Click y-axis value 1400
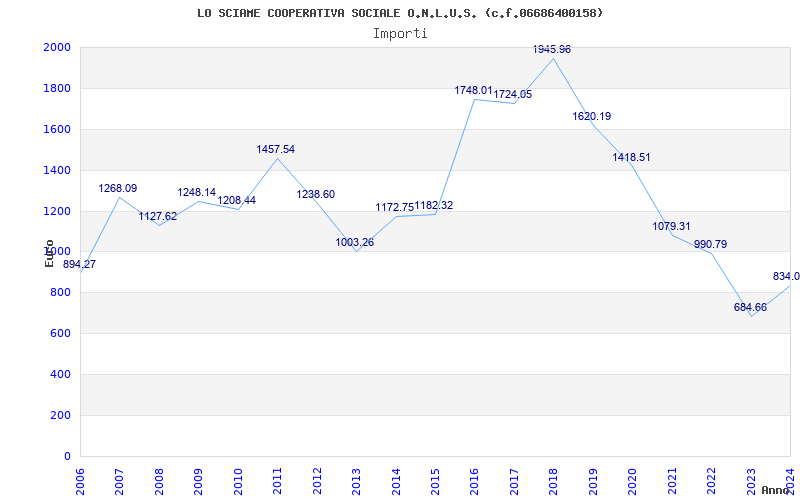 coord(57,170)
